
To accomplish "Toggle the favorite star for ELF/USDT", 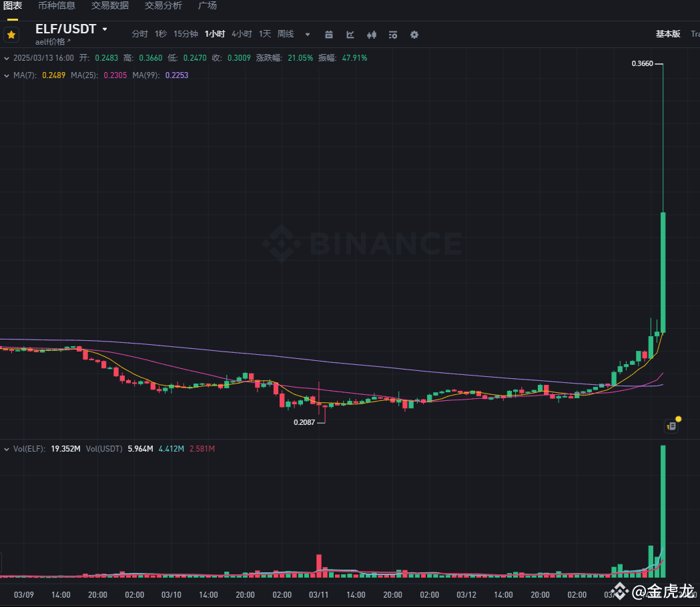I will [x=11, y=34].
